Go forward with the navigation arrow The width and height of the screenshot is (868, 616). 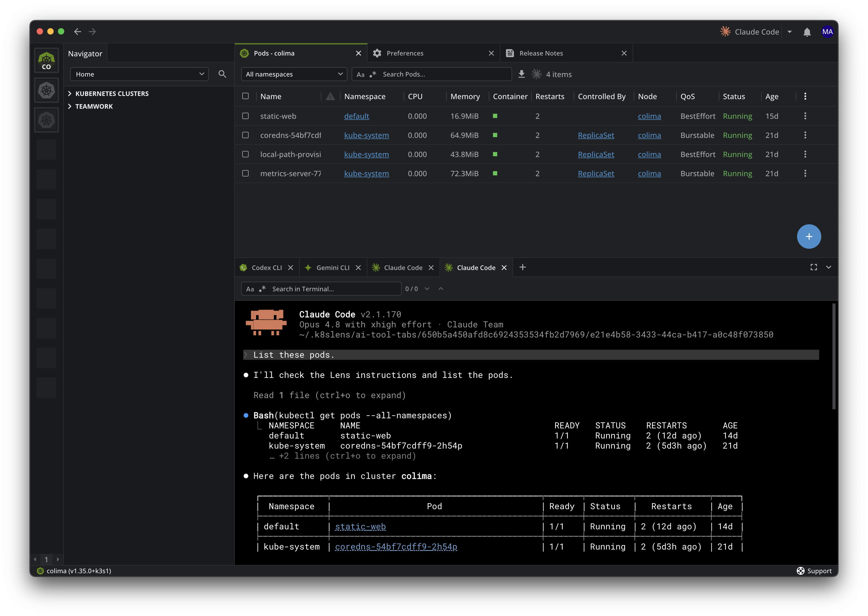[92, 31]
